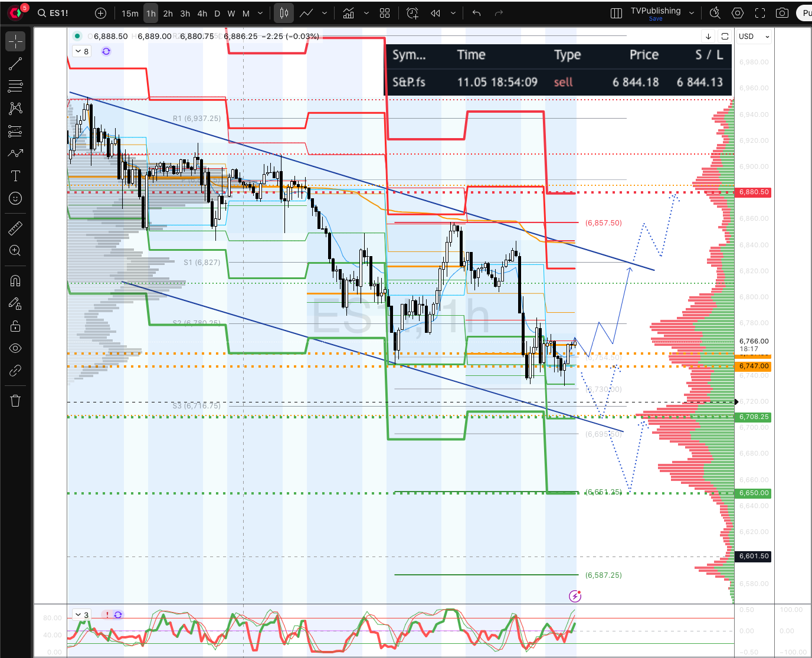Pick the ruler measure tool
The image size is (812, 658).
tap(15, 228)
